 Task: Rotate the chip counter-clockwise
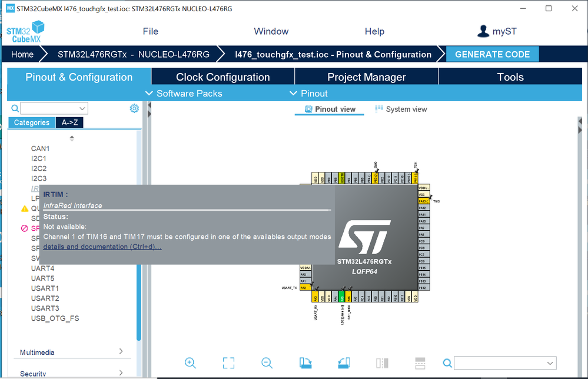[344, 363]
